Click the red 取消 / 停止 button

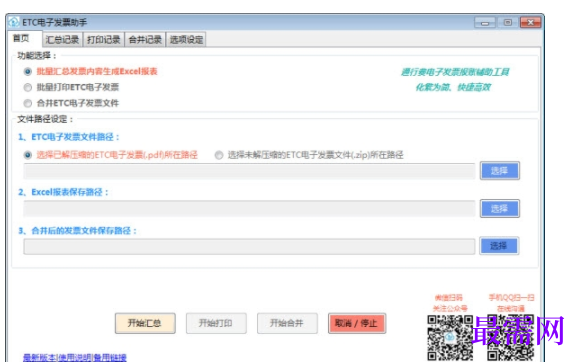click(357, 323)
